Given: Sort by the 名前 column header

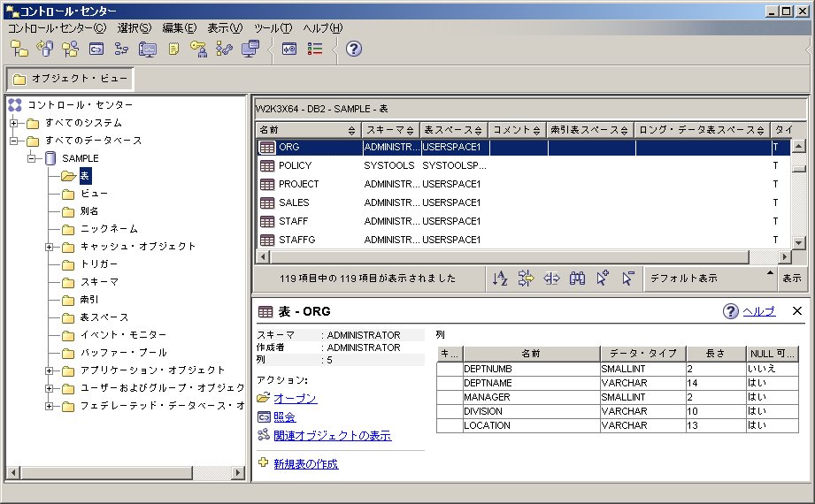Looking at the screenshot, I should click(x=308, y=130).
